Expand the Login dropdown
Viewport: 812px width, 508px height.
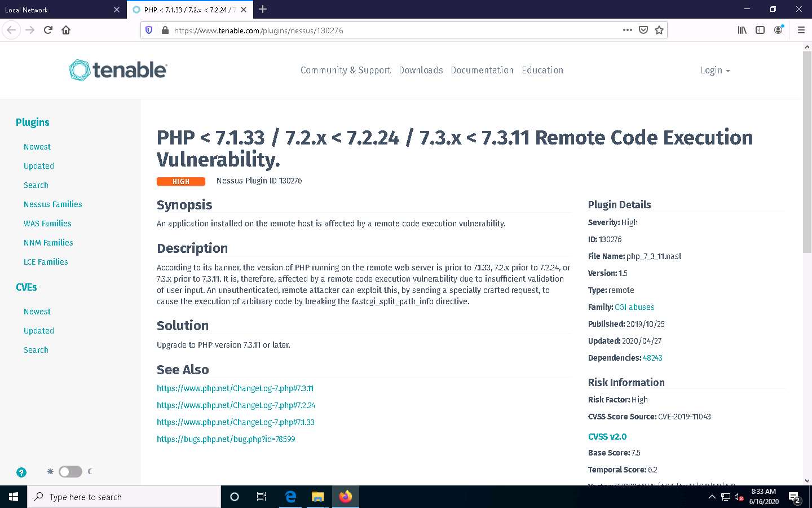pos(715,71)
